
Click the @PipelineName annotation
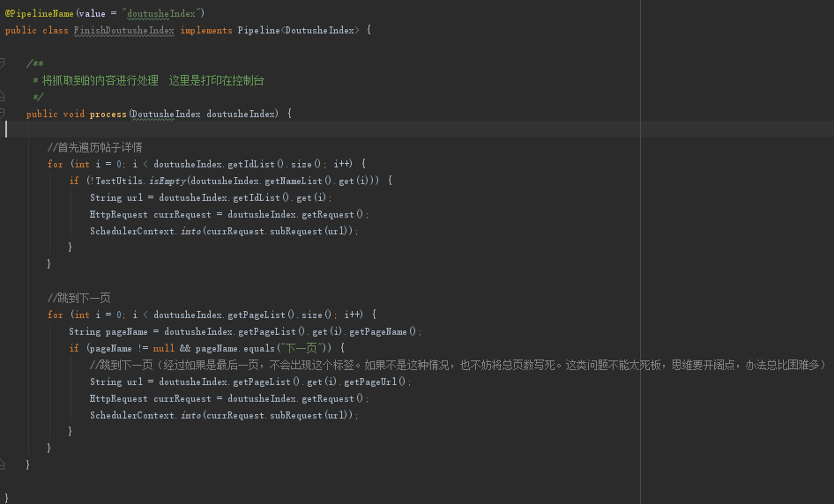coord(39,13)
